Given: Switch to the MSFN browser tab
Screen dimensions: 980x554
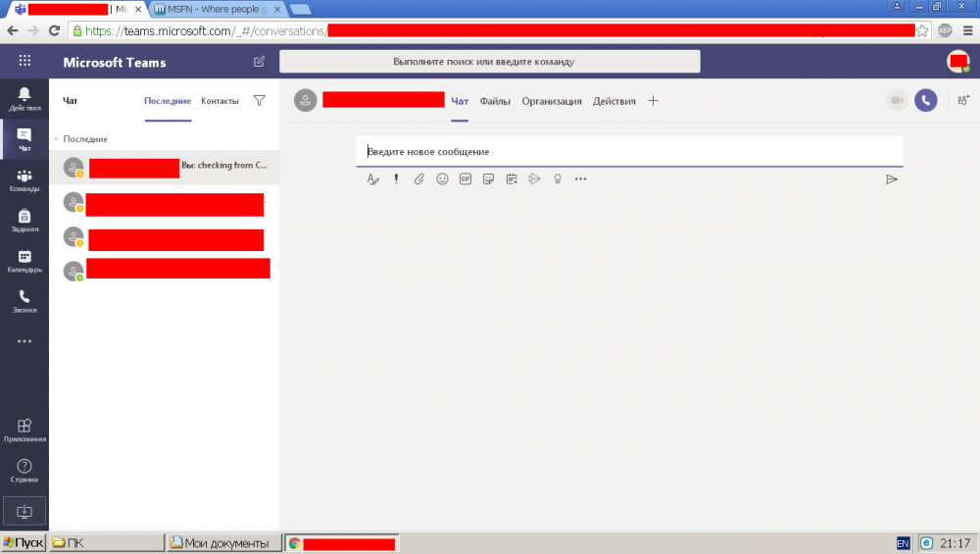Looking at the screenshot, I should click(217, 10).
